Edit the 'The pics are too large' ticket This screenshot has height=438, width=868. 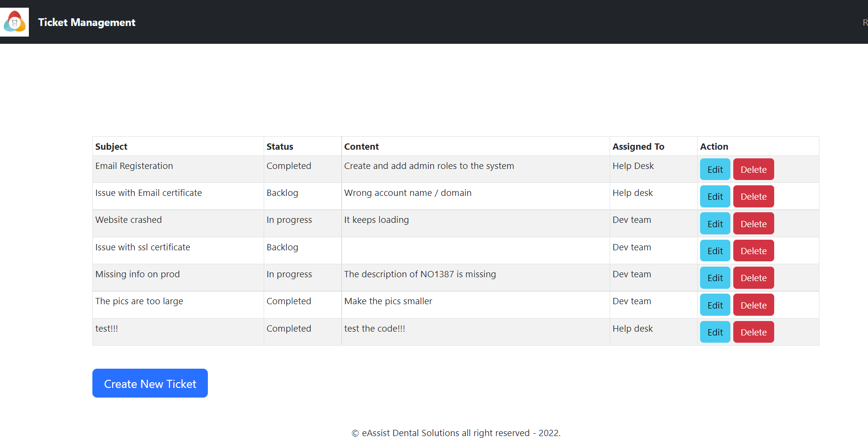715,305
